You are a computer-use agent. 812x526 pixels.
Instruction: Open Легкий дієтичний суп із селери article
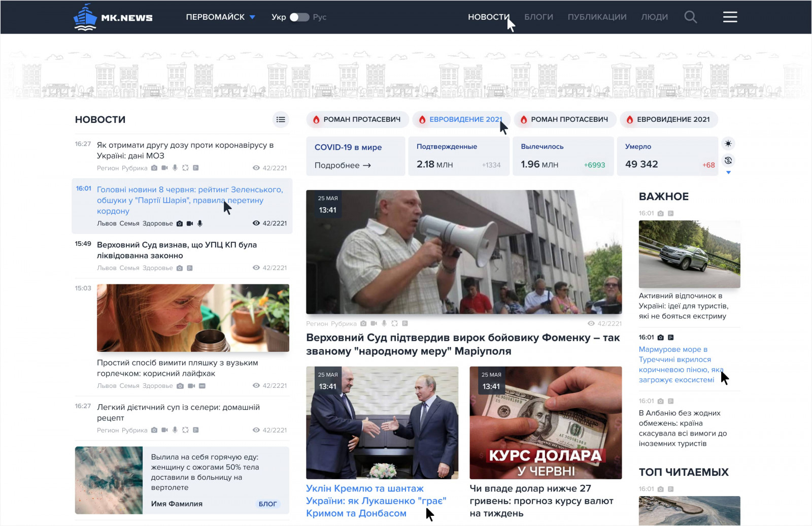tap(178, 412)
